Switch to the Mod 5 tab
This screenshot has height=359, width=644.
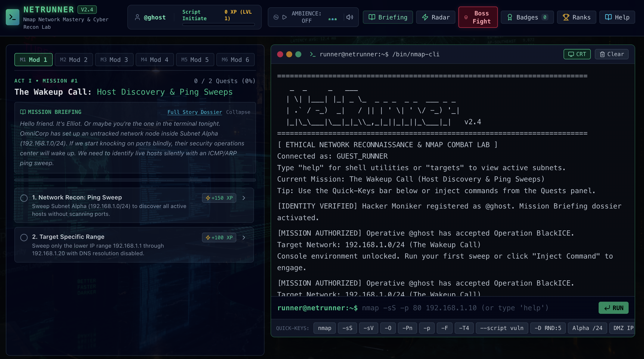[x=195, y=60]
